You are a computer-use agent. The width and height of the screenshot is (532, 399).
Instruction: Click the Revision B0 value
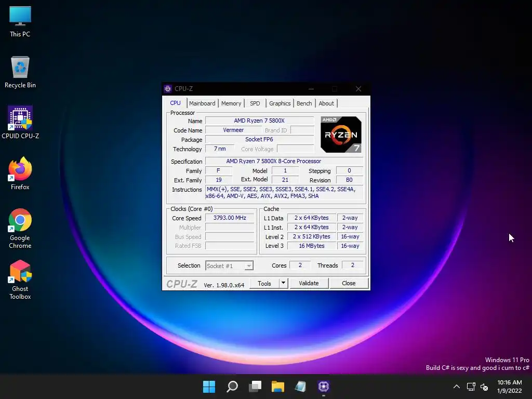coord(350,180)
